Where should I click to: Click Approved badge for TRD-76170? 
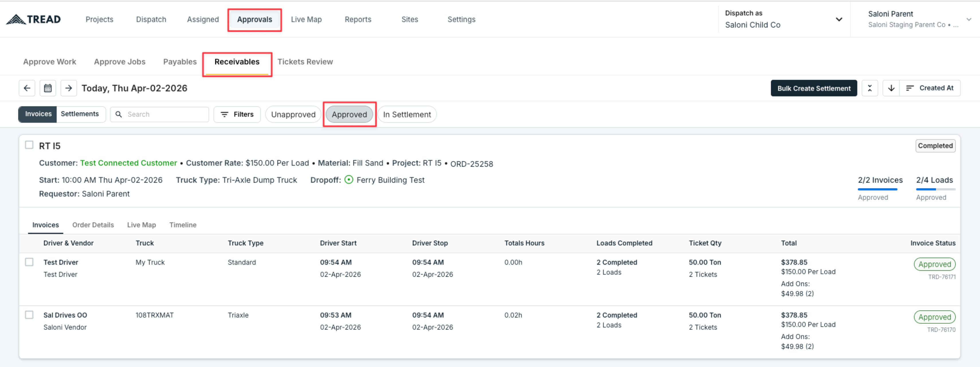934,317
